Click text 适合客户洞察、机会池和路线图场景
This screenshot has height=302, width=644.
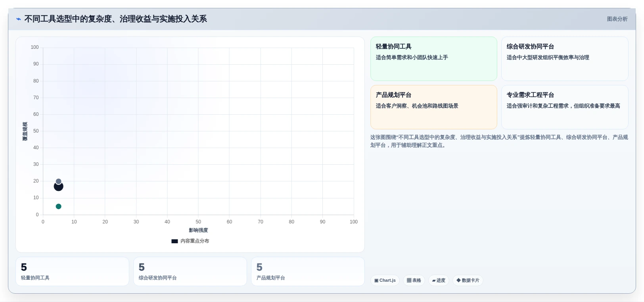point(417,106)
